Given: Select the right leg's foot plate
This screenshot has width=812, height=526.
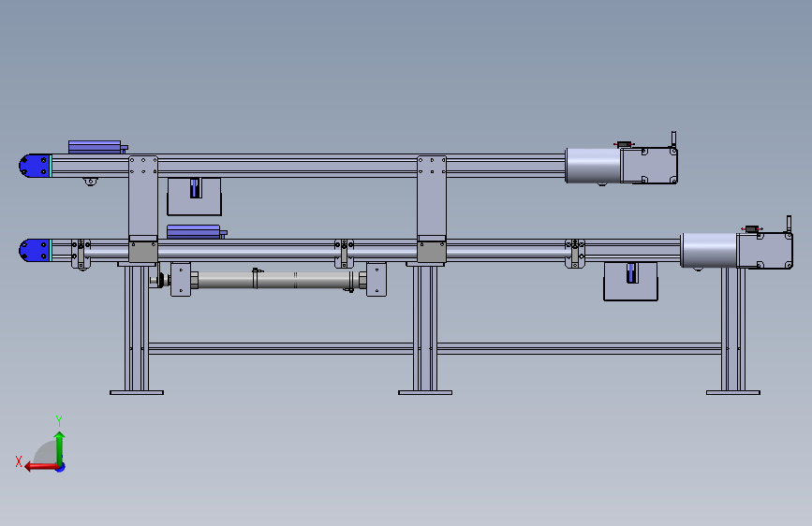Looking at the screenshot, I should pyautogui.click(x=733, y=392).
